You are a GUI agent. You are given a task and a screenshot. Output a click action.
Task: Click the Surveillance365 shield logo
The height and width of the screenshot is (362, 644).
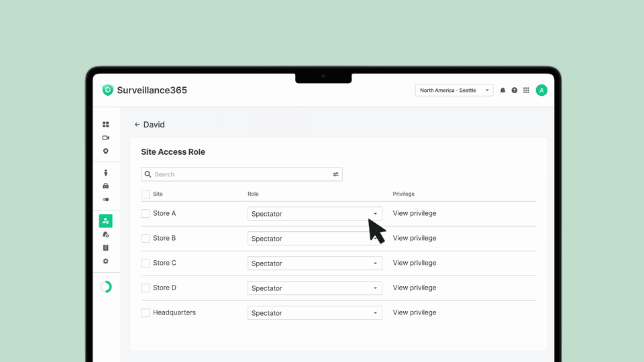click(x=107, y=90)
